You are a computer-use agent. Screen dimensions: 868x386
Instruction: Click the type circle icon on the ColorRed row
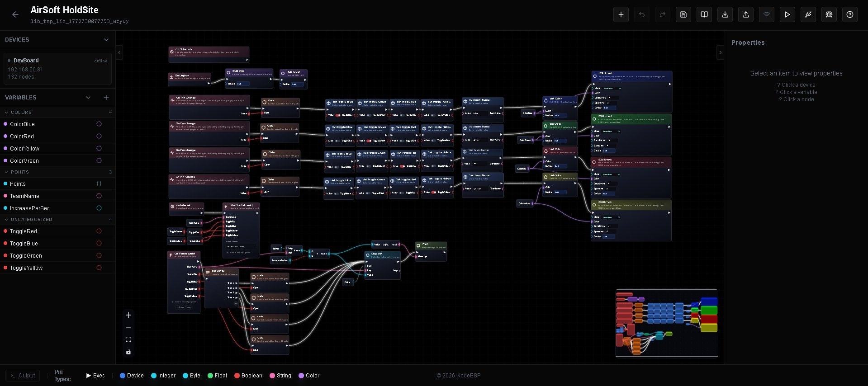99,136
